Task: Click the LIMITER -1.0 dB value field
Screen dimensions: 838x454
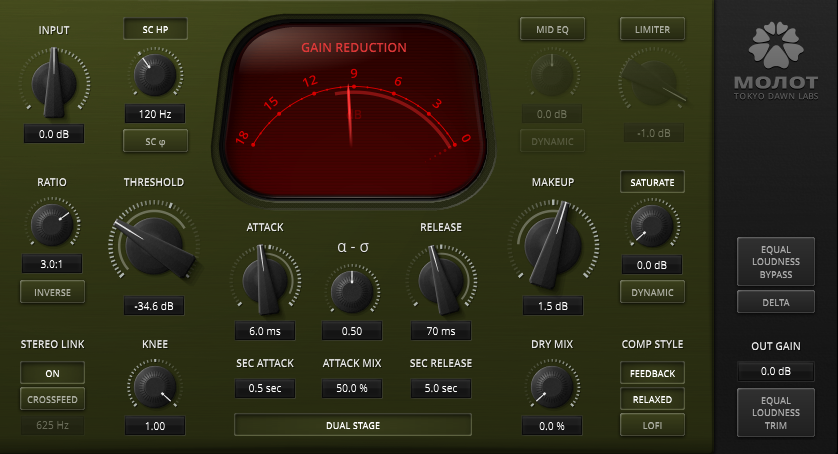Action: (654, 133)
